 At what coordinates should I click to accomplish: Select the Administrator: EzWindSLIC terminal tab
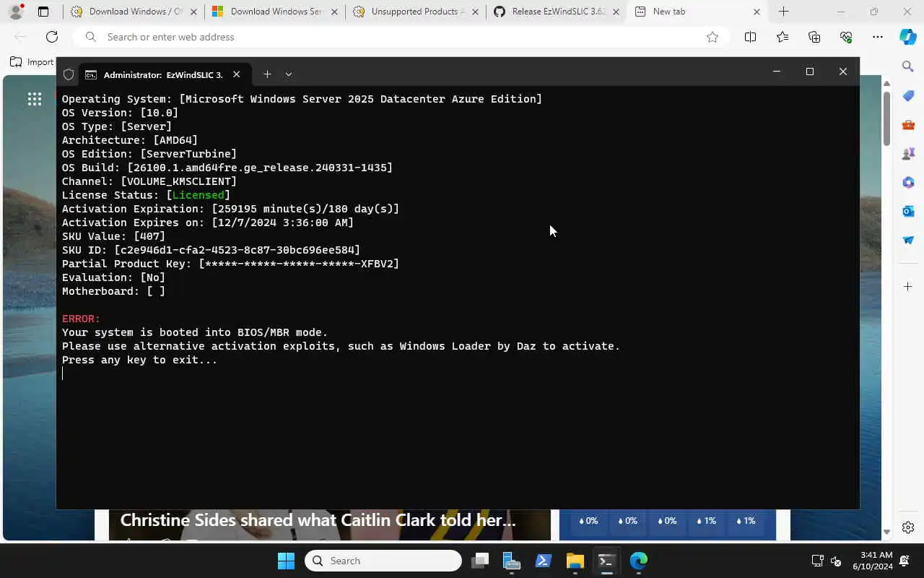click(x=163, y=74)
